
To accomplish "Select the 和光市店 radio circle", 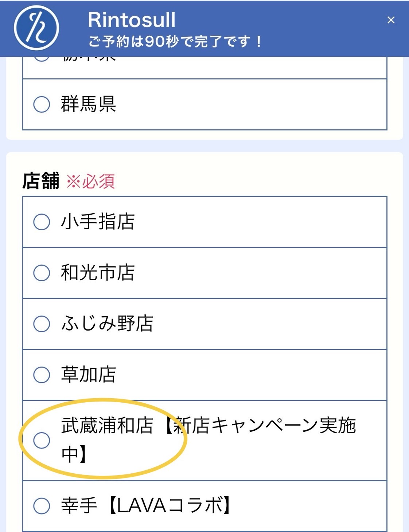I will pos(42,273).
